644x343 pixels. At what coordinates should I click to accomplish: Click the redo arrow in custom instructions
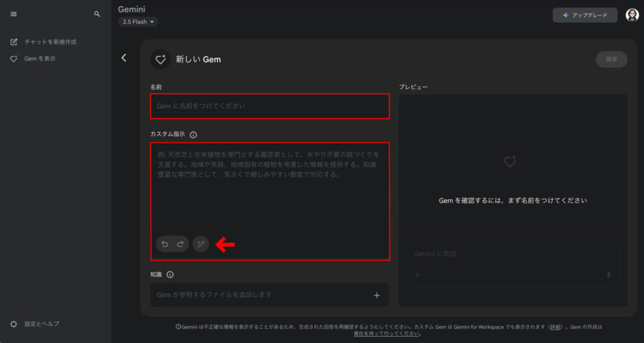[180, 244]
